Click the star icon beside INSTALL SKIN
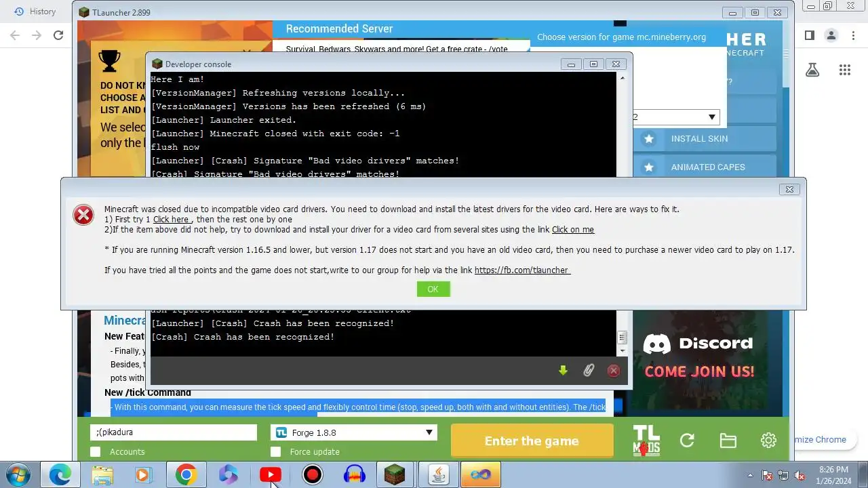 649,138
